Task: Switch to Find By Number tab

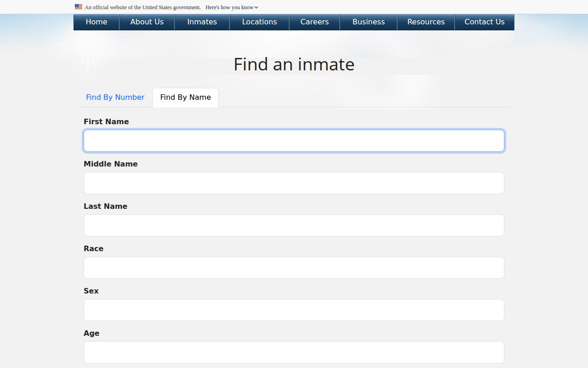Action: point(115,97)
